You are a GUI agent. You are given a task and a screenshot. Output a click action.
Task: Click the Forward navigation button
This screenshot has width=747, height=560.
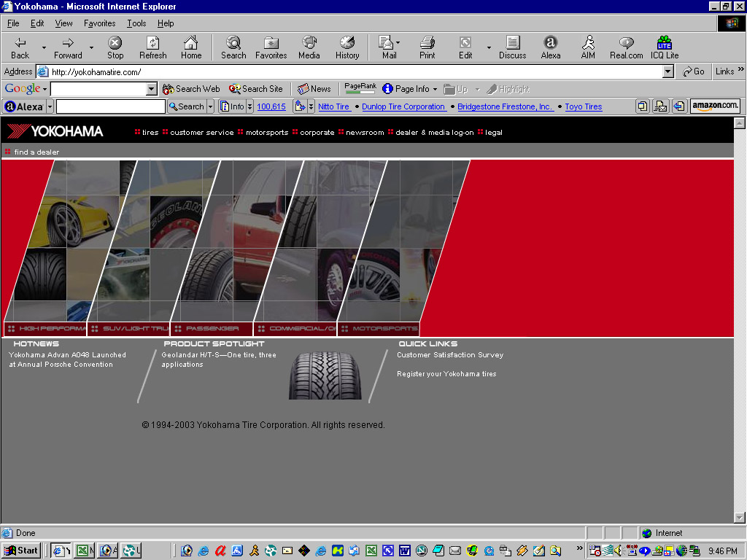coord(68,47)
